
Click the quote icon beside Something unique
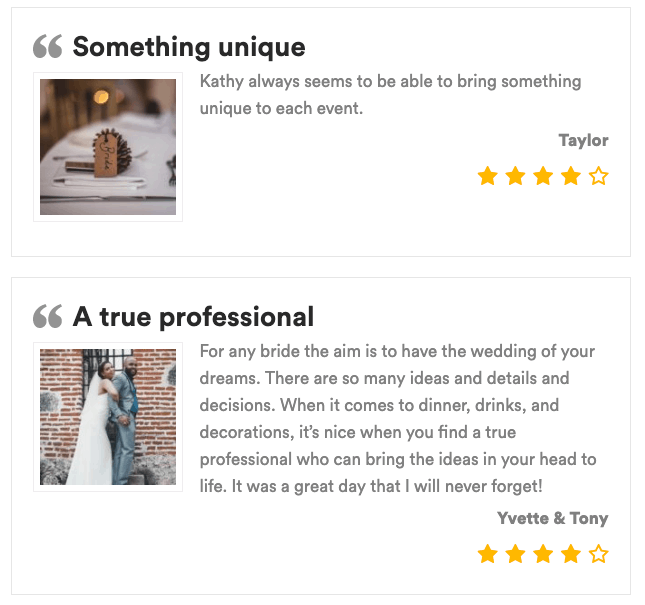tap(47, 47)
